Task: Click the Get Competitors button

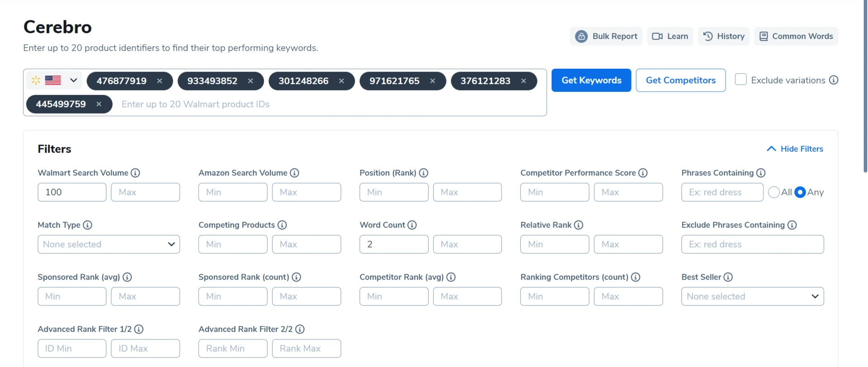Action: click(x=680, y=80)
